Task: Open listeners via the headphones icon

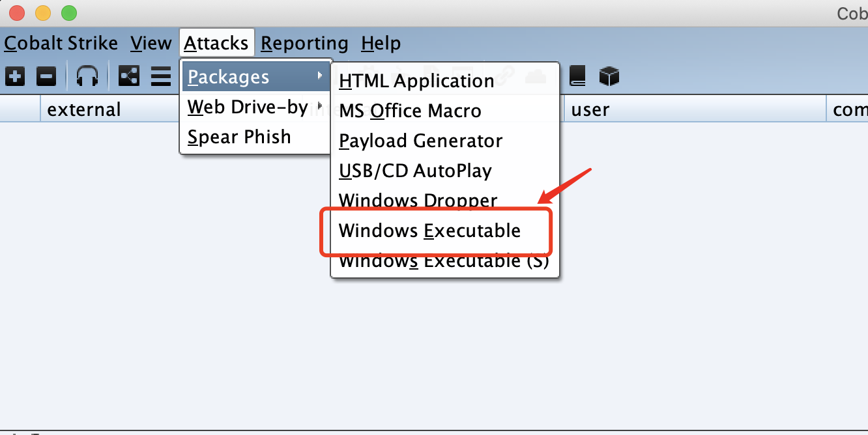Action: 87,77
